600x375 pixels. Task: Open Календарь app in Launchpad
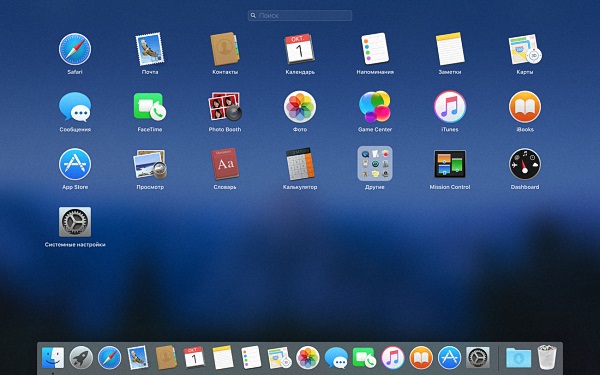coord(300,49)
